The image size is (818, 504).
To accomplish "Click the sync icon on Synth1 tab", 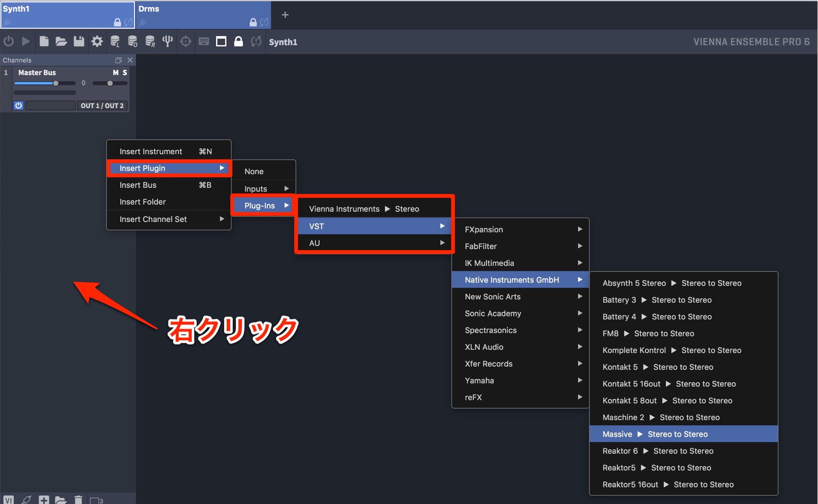I will pos(128,22).
